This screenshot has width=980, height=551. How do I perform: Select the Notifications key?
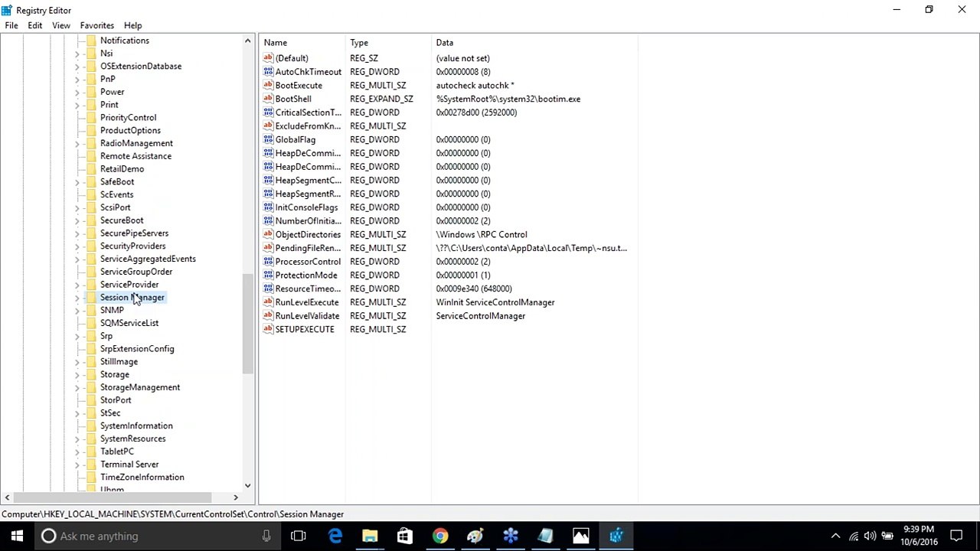click(124, 41)
